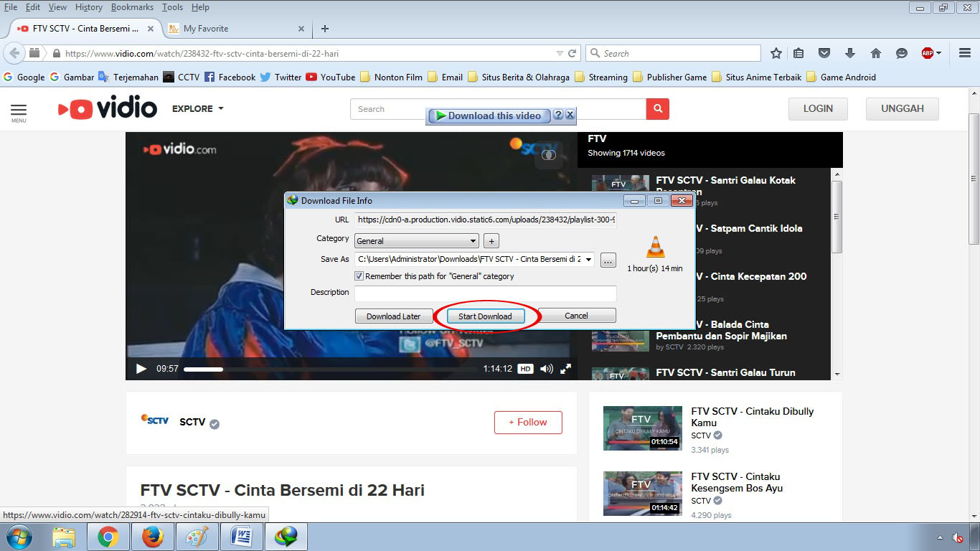
Task: Seek on the video progress bar
Action: click(x=329, y=369)
